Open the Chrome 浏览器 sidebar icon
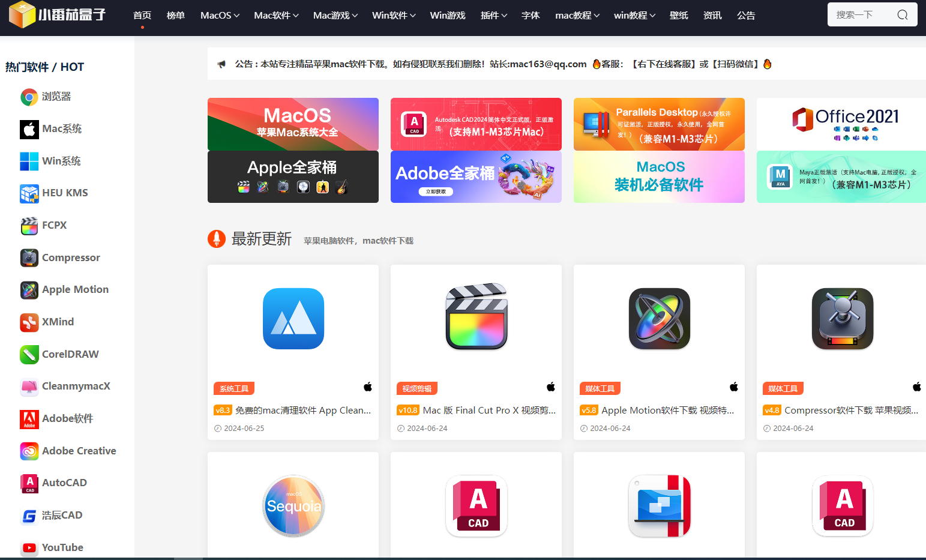The image size is (926, 560). [x=29, y=97]
